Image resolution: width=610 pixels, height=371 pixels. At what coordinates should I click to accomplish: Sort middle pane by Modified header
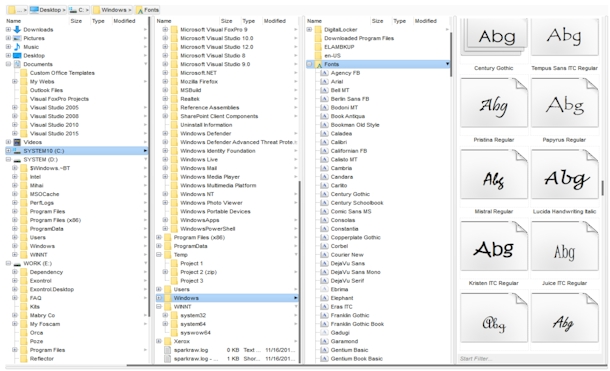coord(275,21)
